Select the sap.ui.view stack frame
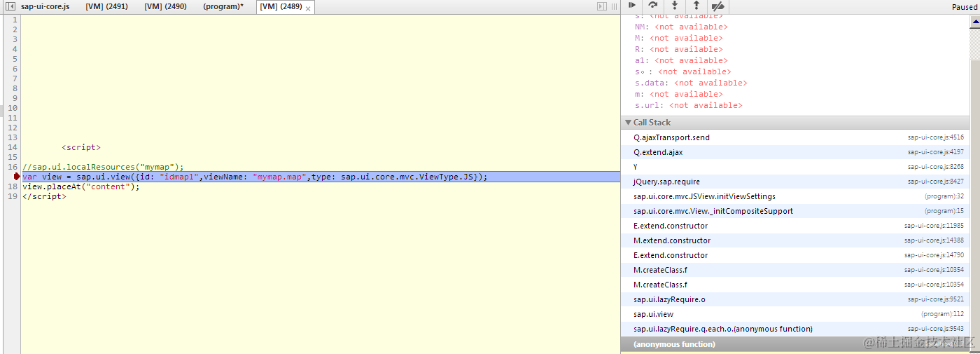This screenshot has height=354, width=980. (x=795, y=314)
